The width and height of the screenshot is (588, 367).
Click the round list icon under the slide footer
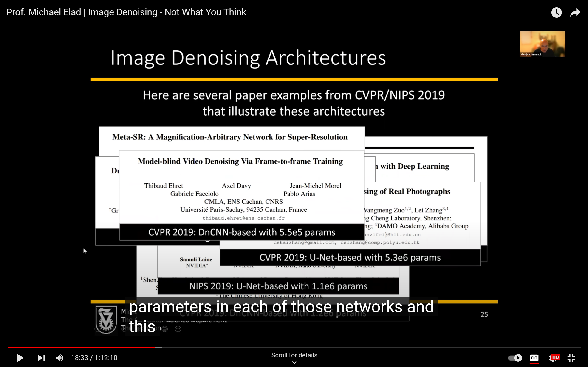click(164, 329)
